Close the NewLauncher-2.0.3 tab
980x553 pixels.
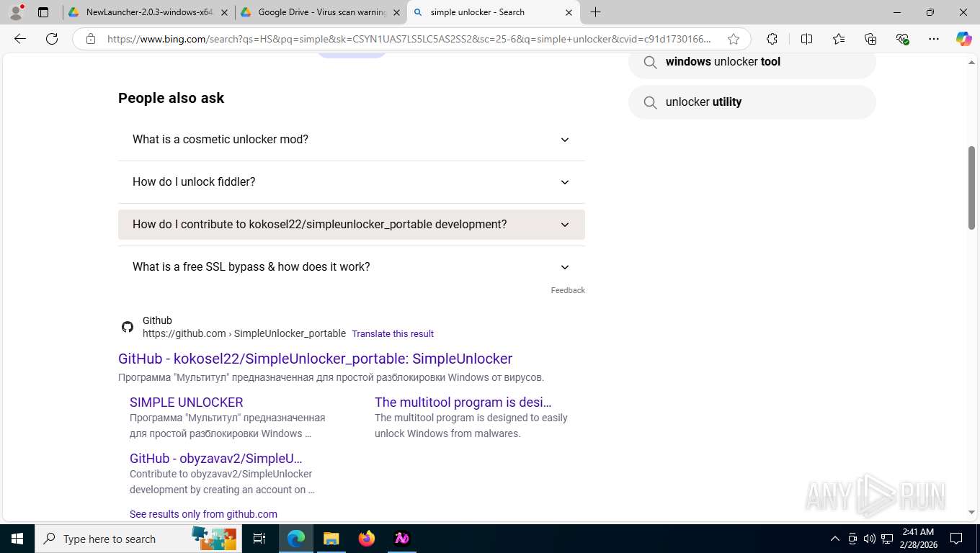224,12
